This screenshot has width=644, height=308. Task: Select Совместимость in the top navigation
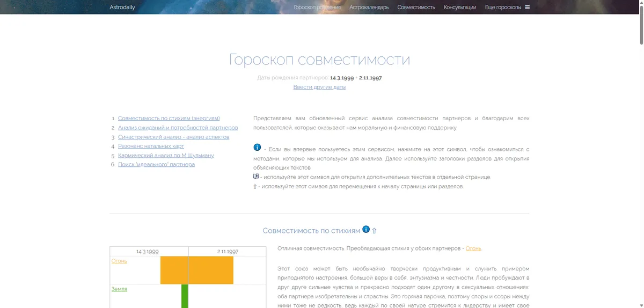point(416,8)
